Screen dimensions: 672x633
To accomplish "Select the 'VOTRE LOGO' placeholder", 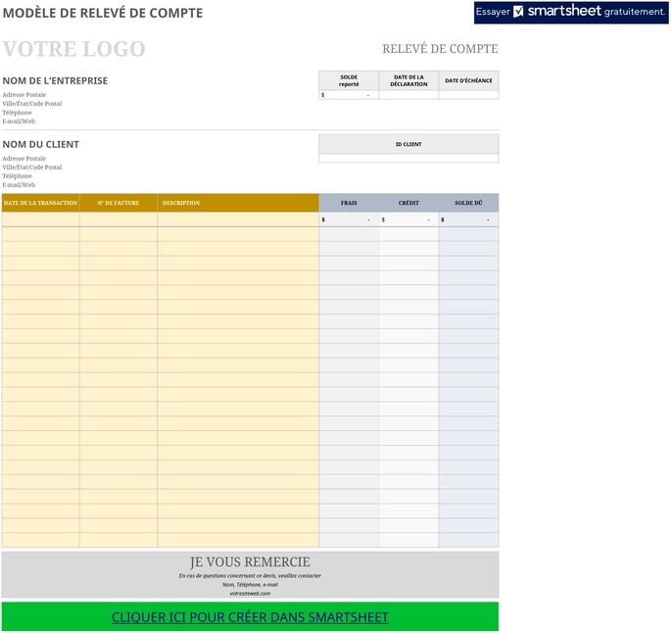I will click(74, 49).
